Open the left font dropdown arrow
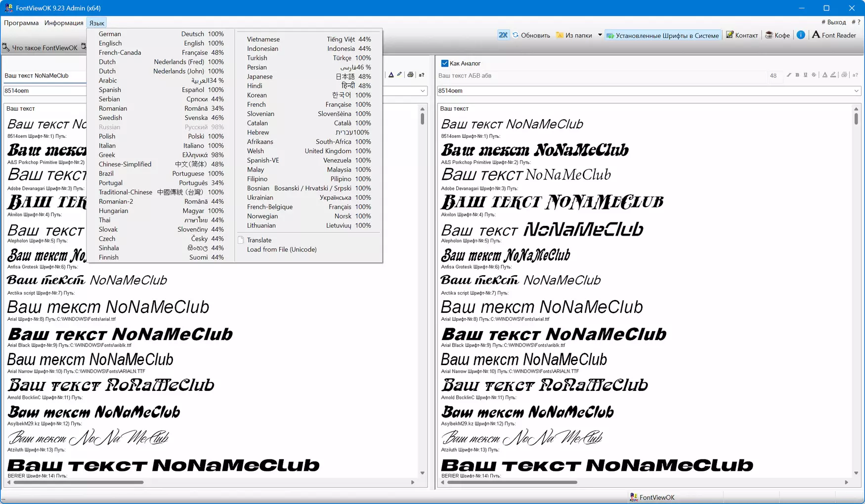 [423, 91]
